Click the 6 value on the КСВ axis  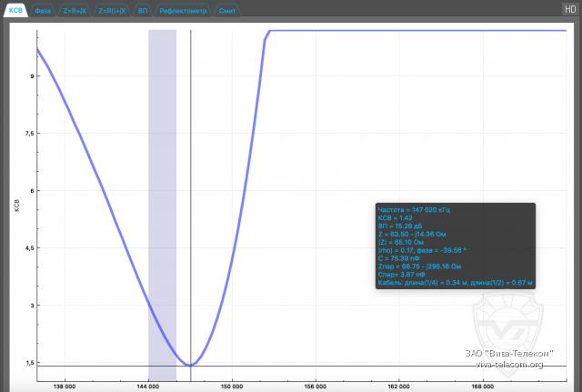click(x=32, y=191)
